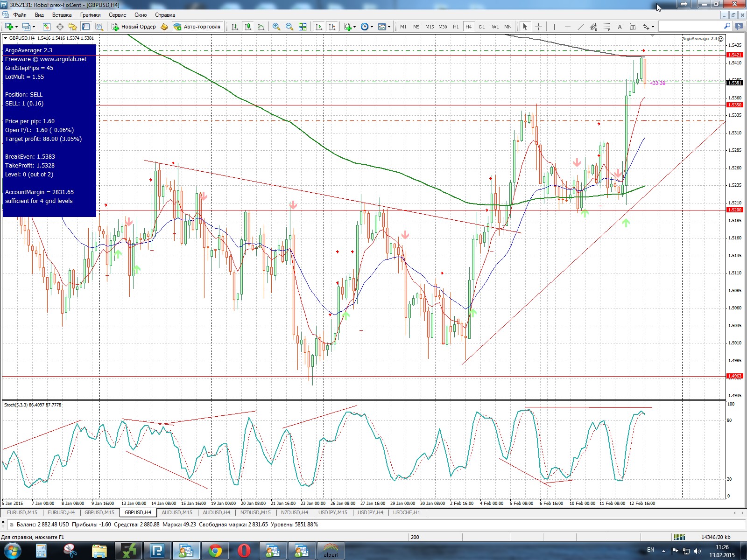Open the Market Watch panel
This screenshot has width=747, height=560.
coord(47,27)
